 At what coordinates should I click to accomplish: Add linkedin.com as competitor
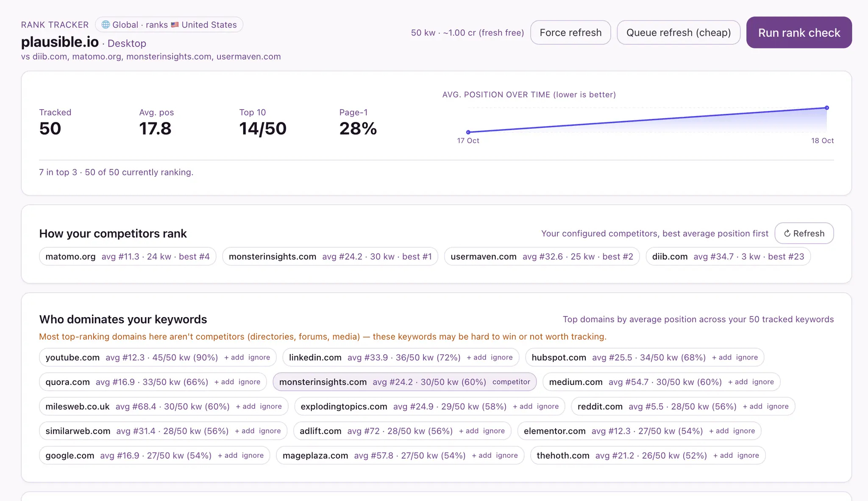pyautogui.click(x=476, y=357)
